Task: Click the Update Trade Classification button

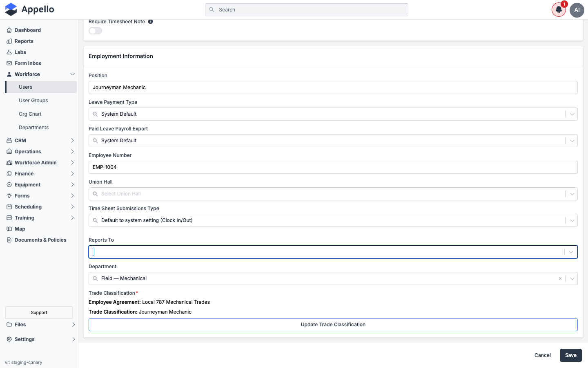Action: coord(333,325)
